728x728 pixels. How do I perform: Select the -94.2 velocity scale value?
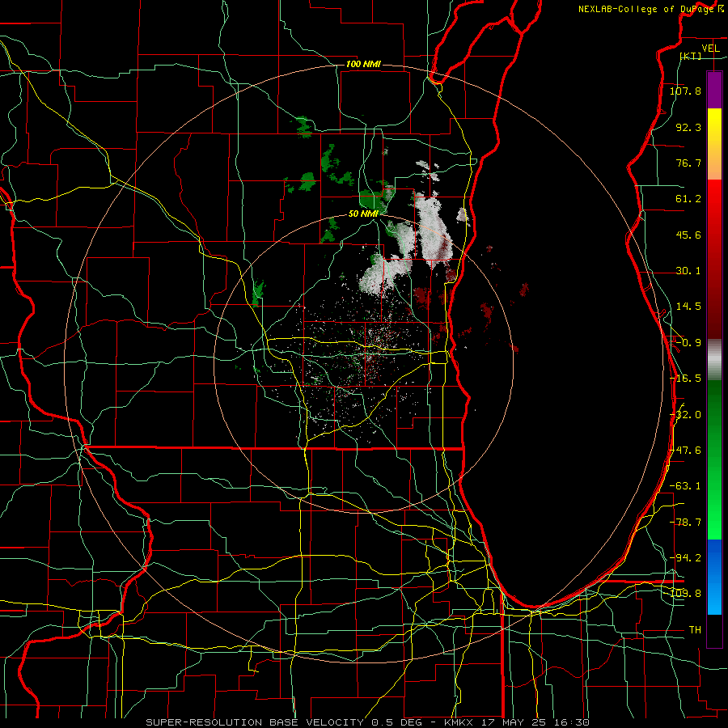tap(685, 557)
